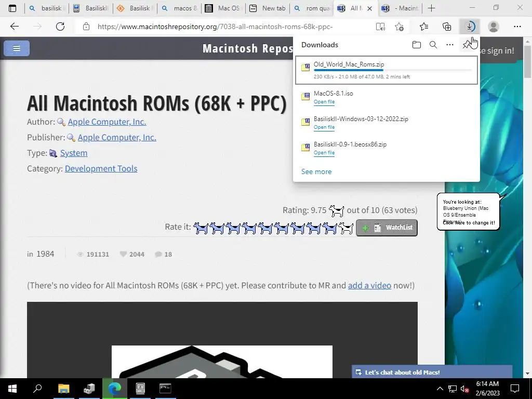Screen dimensions: 532x399
Task: Select Old_World_Mac_Roms.zip download entry
Action: click(x=387, y=70)
